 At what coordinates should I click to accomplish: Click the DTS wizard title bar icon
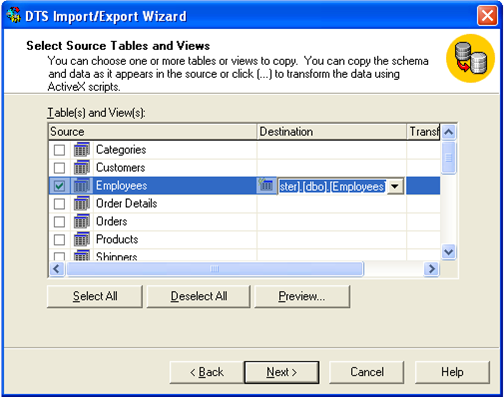pyautogui.click(x=14, y=15)
